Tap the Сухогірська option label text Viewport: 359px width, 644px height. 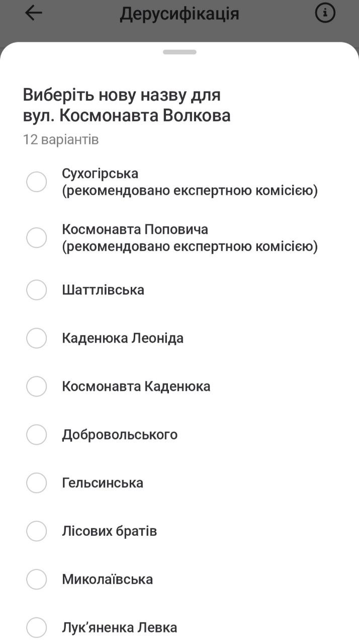pos(100,174)
